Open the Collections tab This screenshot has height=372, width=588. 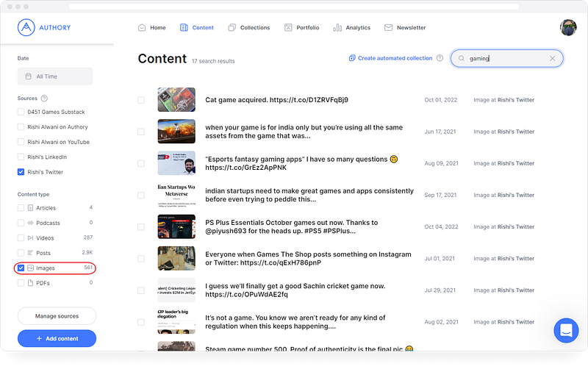pyautogui.click(x=249, y=28)
